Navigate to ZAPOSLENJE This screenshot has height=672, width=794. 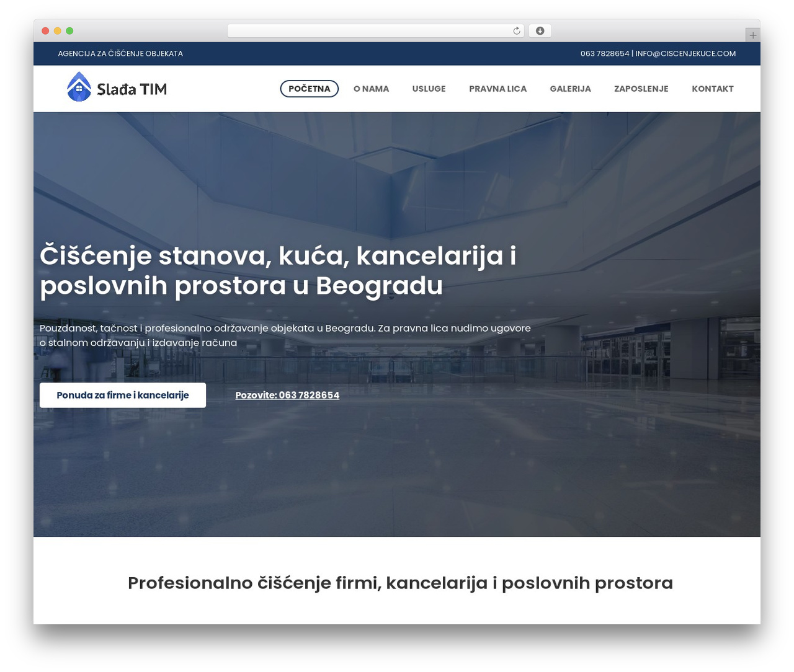[641, 89]
